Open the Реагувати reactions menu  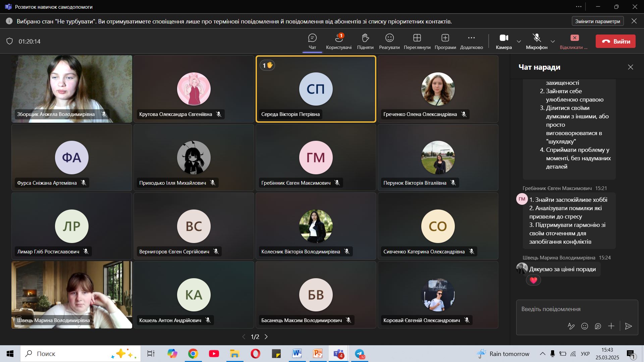click(x=389, y=41)
